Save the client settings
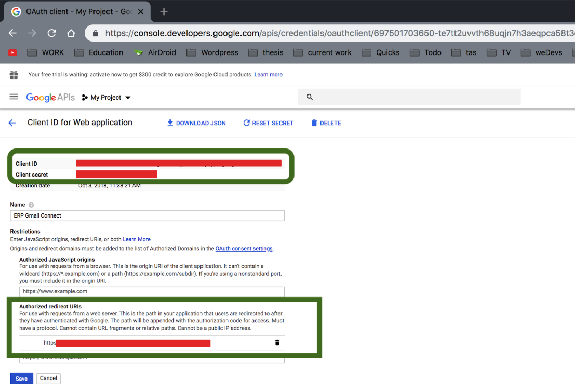The image size is (575, 392). [22, 379]
